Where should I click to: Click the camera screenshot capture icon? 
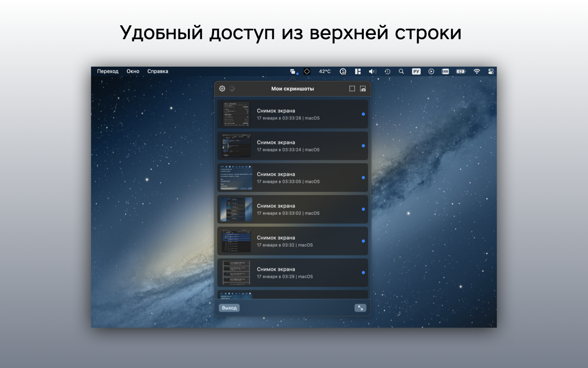point(363,89)
